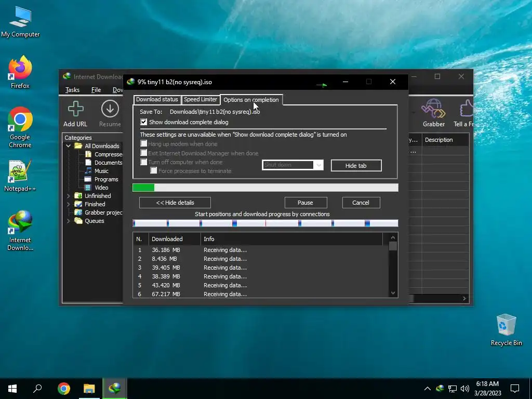
Task: Click IDM icon in system tray
Action: click(x=440, y=389)
